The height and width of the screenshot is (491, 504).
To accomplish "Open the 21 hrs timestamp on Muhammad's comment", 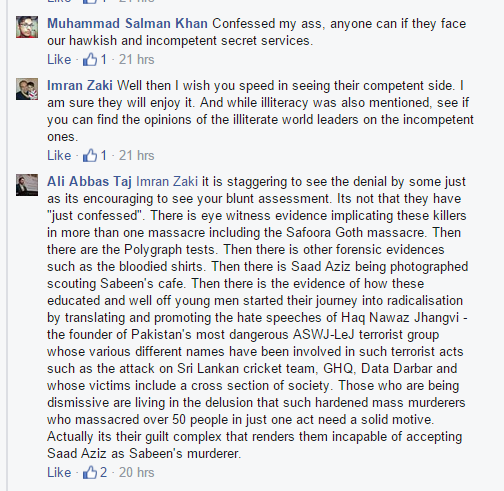I will 137,60.
